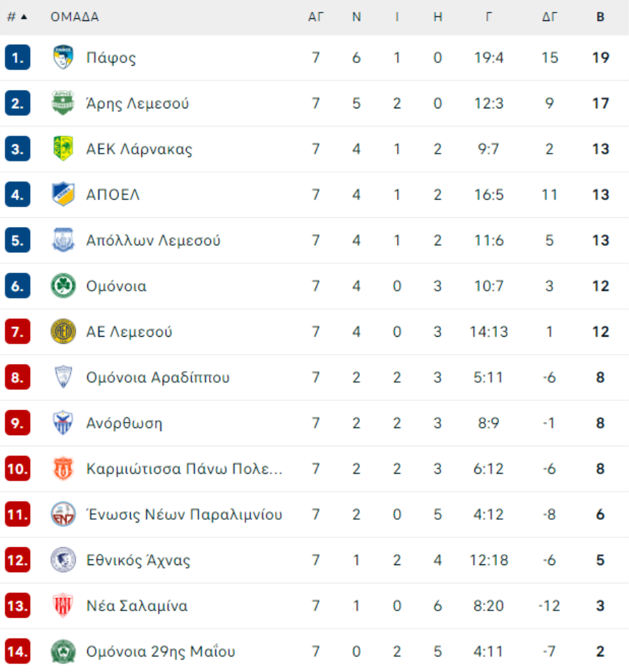
Task: Click the Πάφος team crest icon
Action: click(x=63, y=57)
